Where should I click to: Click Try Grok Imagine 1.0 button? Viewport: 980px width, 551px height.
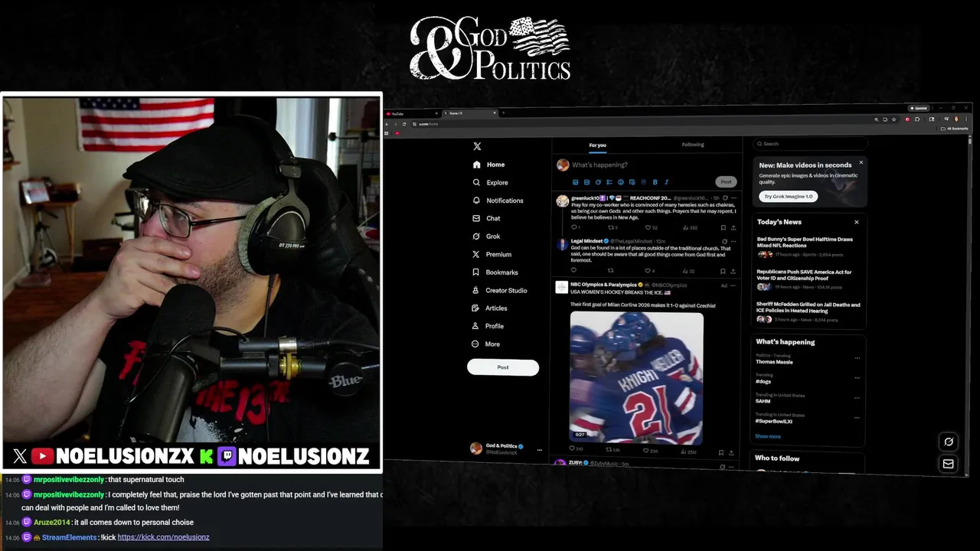coord(789,197)
